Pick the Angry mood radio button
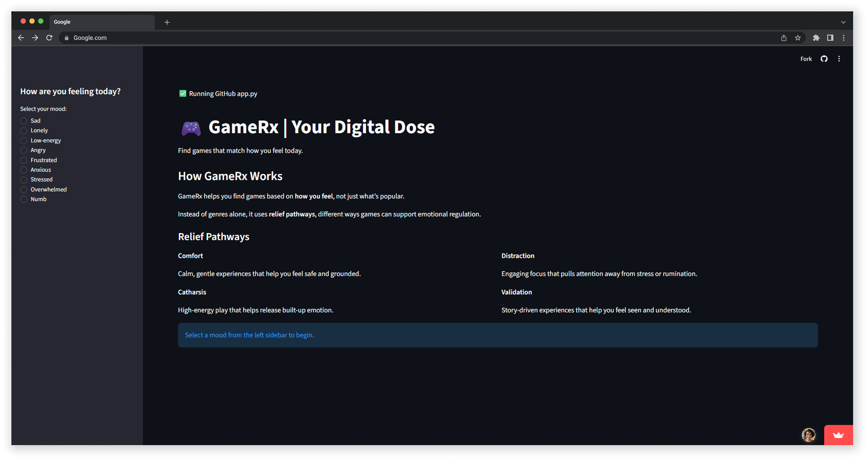 pos(24,150)
